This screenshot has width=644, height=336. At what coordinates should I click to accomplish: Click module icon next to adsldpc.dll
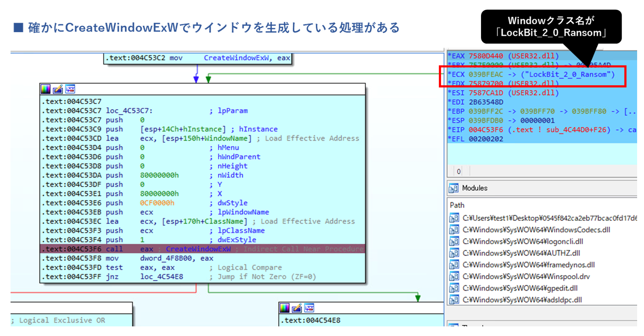point(454,300)
